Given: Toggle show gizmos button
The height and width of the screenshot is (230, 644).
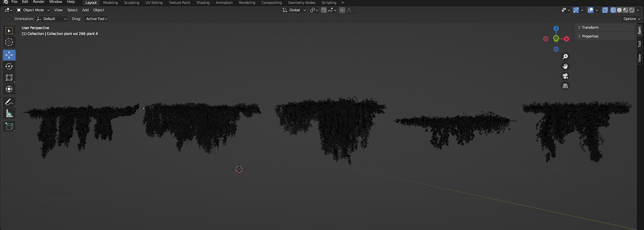Looking at the screenshot, I should pos(576,10).
